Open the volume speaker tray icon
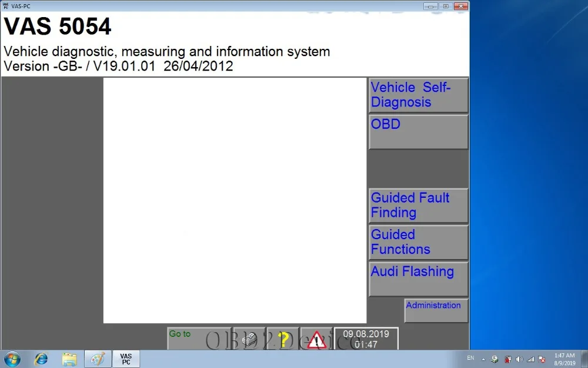 point(519,359)
